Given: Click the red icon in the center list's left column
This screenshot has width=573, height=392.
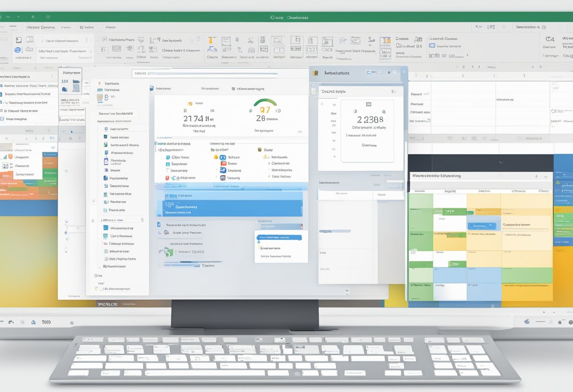Looking at the screenshot, I should (167, 178).
